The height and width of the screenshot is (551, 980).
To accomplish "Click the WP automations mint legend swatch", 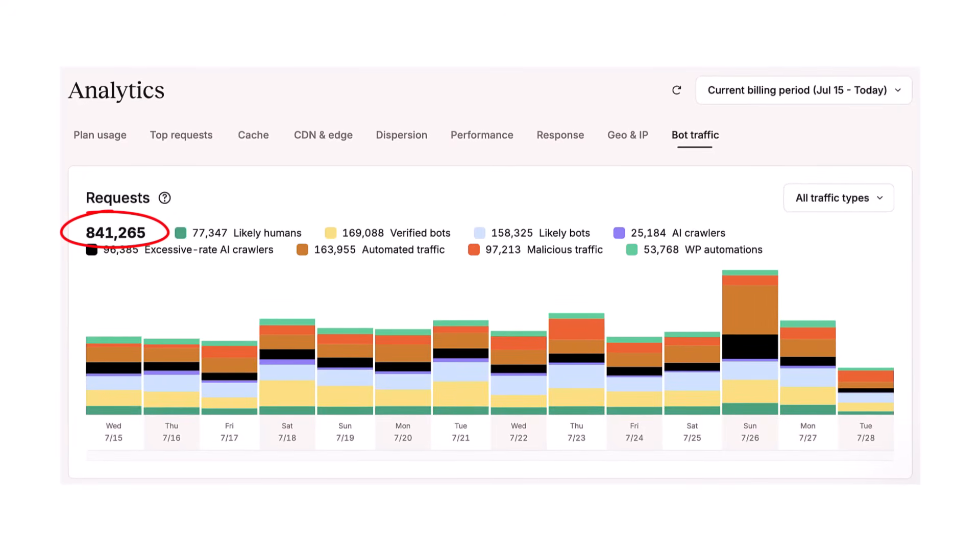I will 632,250.
